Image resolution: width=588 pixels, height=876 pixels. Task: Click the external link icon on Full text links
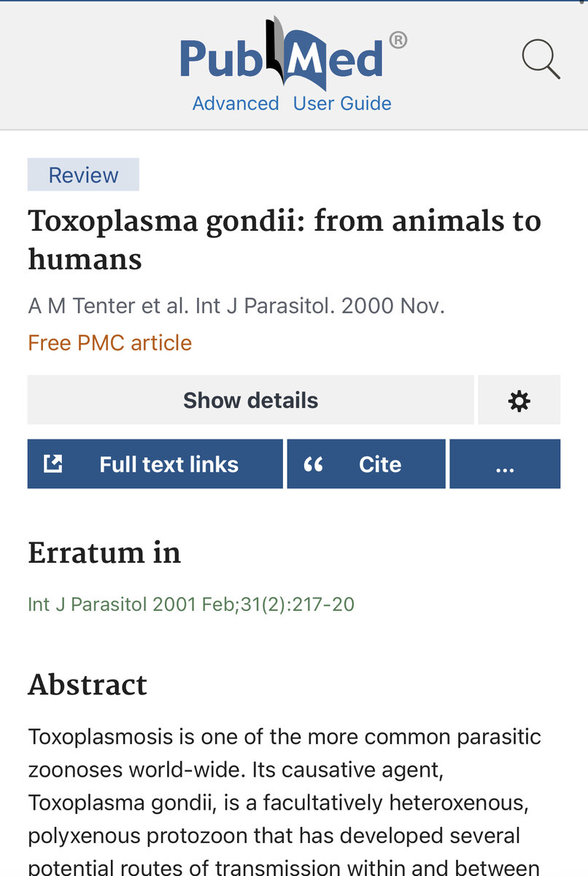point(53,464)
